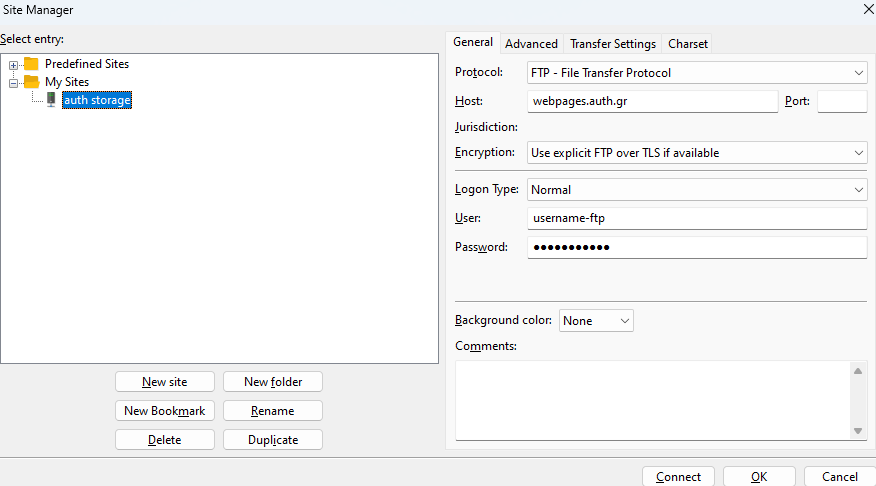Click the My Sites folder icon
This screenshot has width=876, height=486.
(x=31, y=82)
